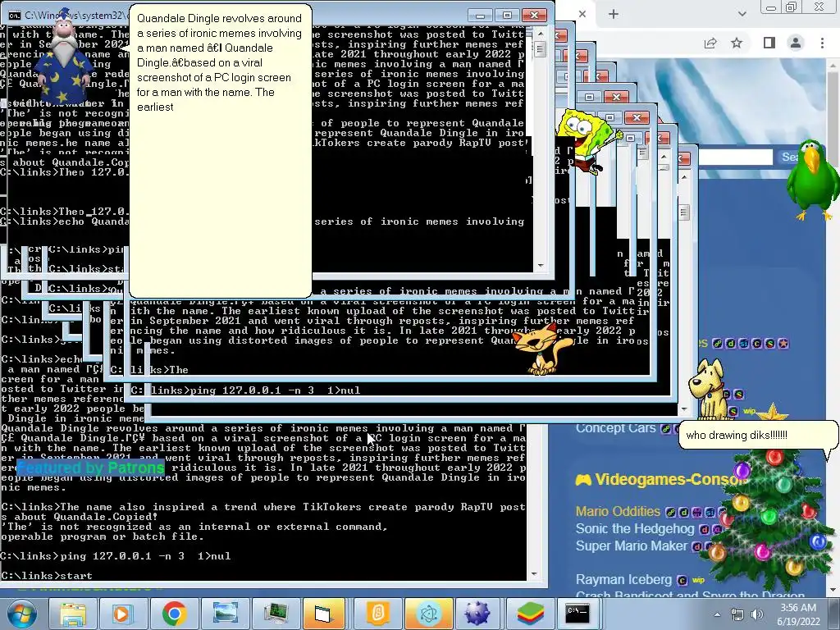
Task: Open the spiky purple ball taskbar icon
Action: click(x=477, y=614)
